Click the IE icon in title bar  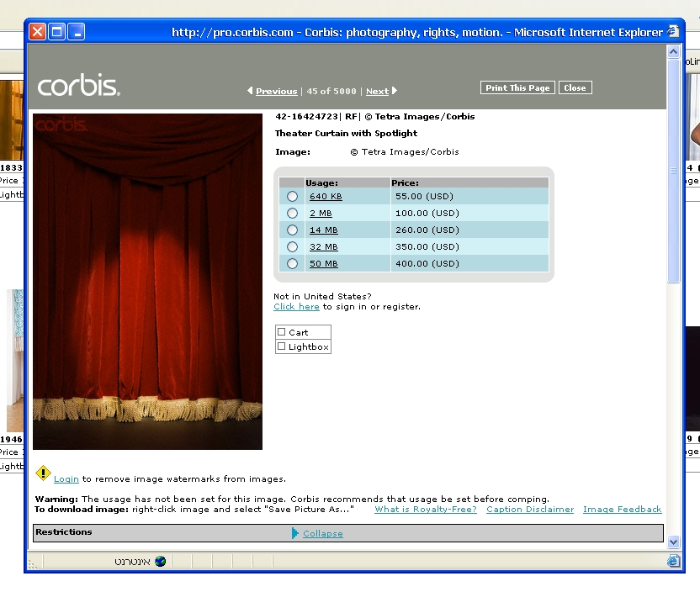[673, 31]
